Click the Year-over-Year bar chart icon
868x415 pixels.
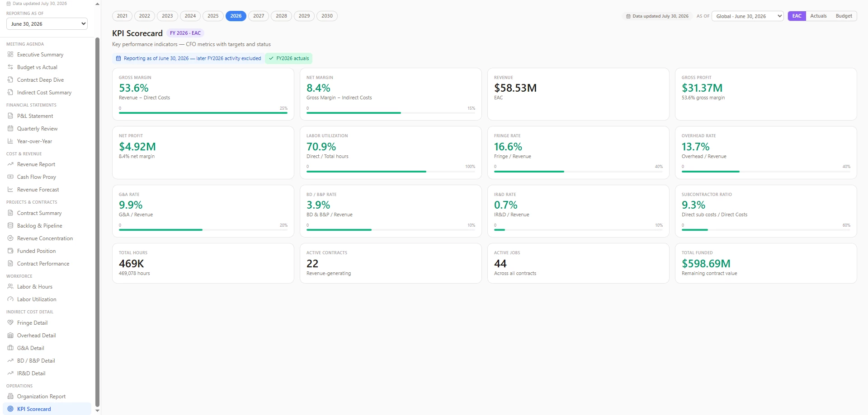10,141
